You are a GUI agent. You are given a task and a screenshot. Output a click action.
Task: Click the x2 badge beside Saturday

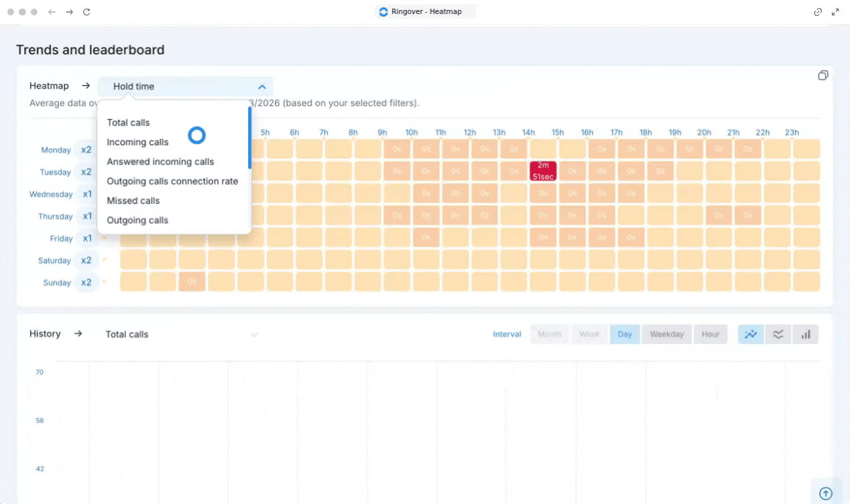pyautogui.click(x=86, y=261)
